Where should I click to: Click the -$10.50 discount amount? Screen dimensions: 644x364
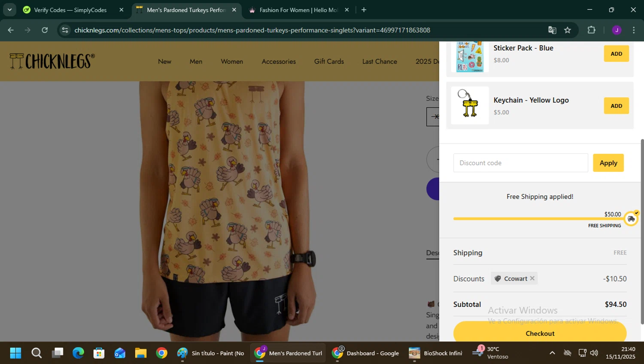[x=615, y=278]
